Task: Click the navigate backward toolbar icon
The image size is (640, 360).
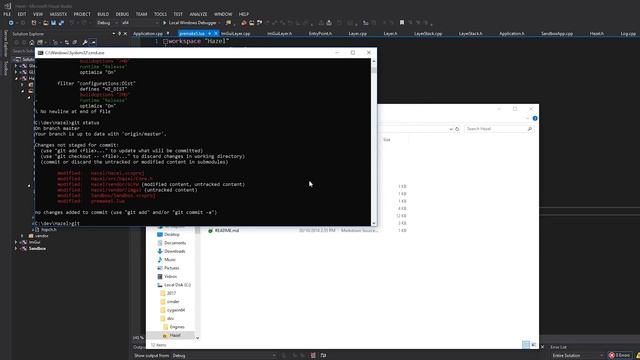Action: tap(11, 23)
